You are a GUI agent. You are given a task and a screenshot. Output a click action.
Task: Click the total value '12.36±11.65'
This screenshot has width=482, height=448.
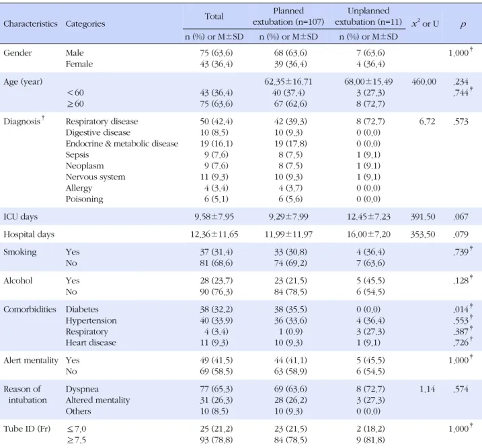pos(214,234)
